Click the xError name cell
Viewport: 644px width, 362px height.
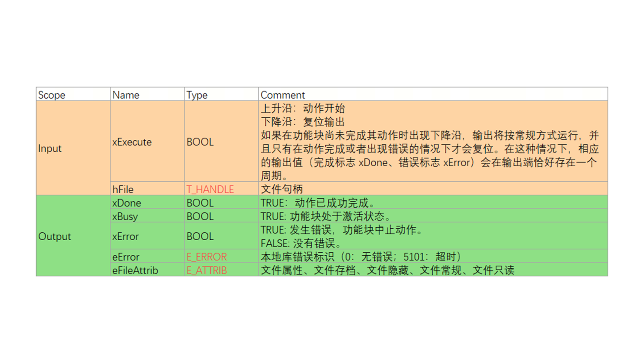(x=125, y=236)
